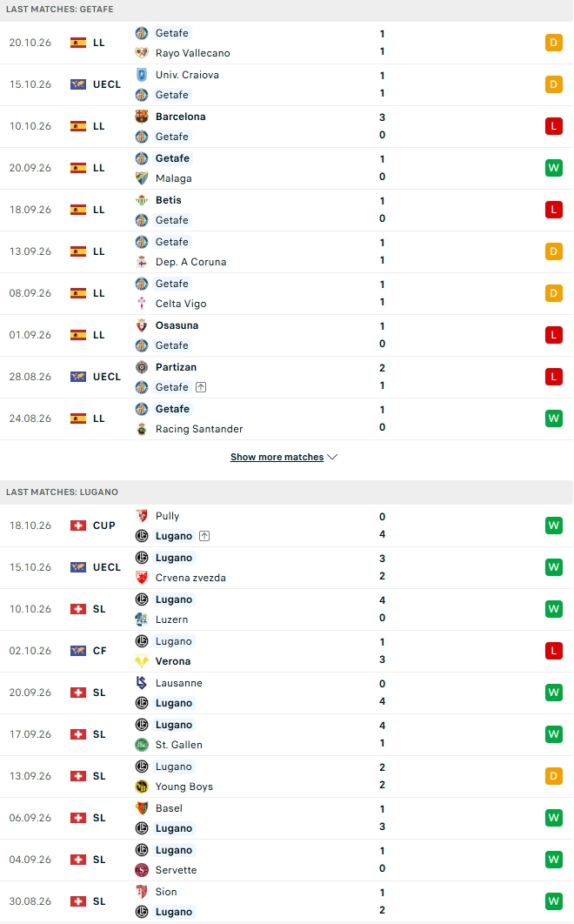This screenshot has width=574, height=924.
Task: Click the Basel club logo
Action: click(142, 808)
